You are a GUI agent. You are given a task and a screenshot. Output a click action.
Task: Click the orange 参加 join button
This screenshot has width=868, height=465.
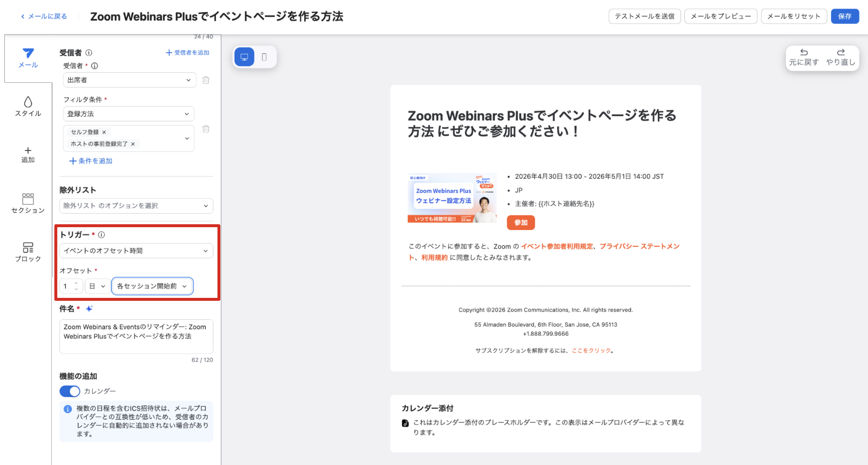(x=521, y=223)
